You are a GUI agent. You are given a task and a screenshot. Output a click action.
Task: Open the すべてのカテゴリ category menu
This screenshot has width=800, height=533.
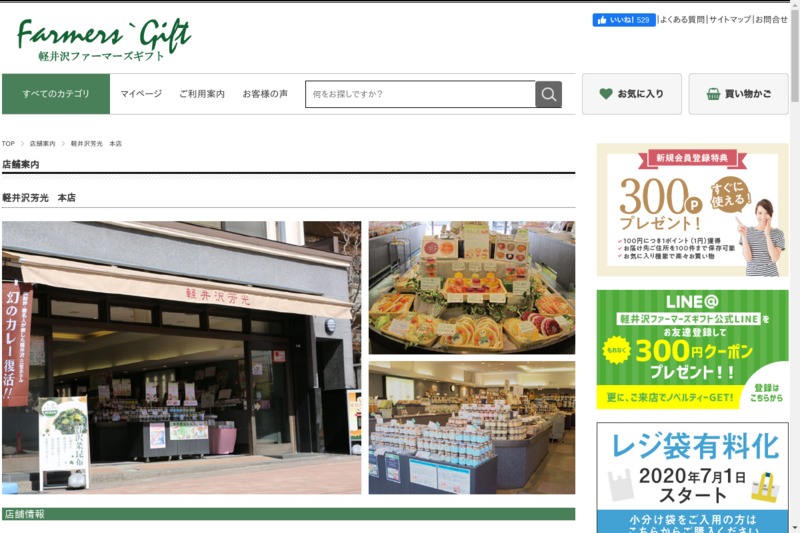click(x=56, y=94)
